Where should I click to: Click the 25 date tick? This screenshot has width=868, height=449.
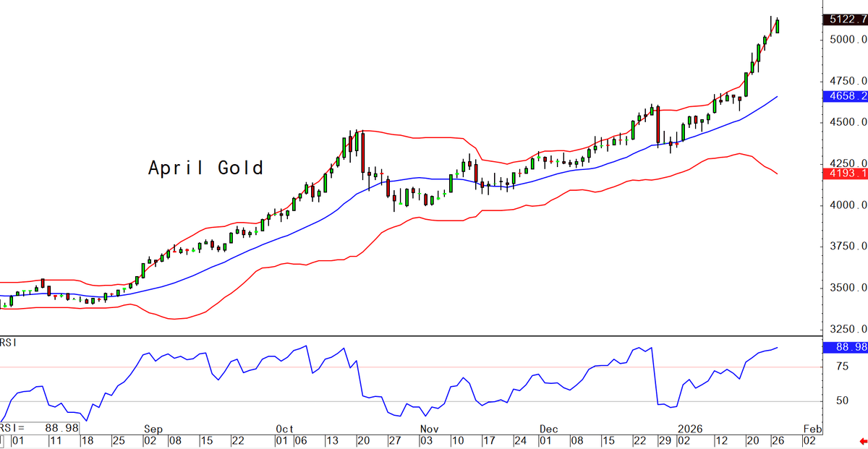click(x=117, y=440)
